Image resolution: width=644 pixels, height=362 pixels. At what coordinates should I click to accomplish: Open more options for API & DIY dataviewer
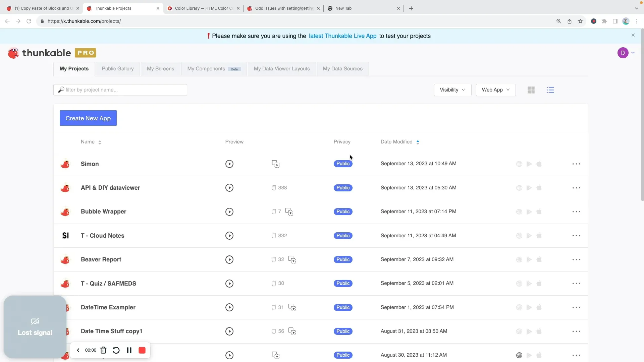(576, 188)
